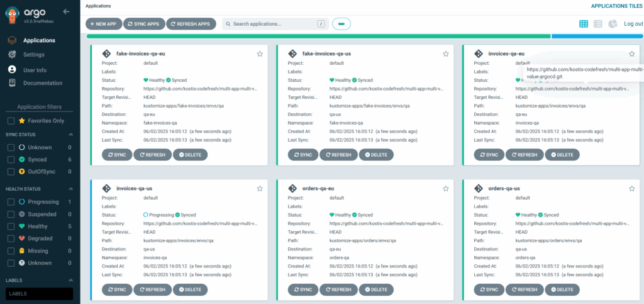Collapse the SYNC STATUS filter section
644x304 pixels.
[70, 134]
